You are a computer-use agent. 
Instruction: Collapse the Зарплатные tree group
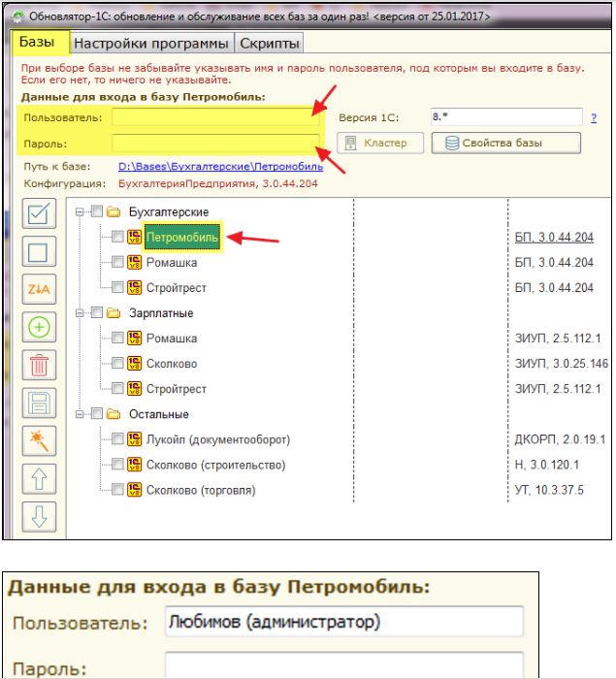pyautogui.click(x=80, y=312)
